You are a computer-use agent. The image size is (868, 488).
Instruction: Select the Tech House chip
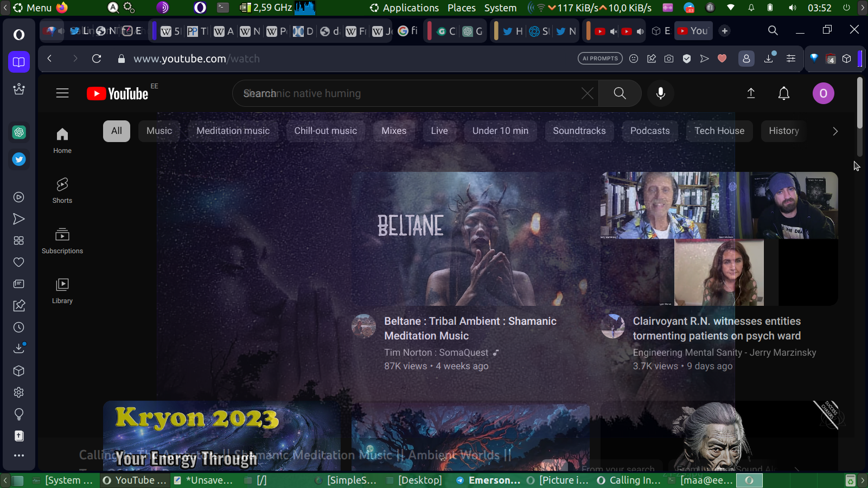click(x=719, y=131)
